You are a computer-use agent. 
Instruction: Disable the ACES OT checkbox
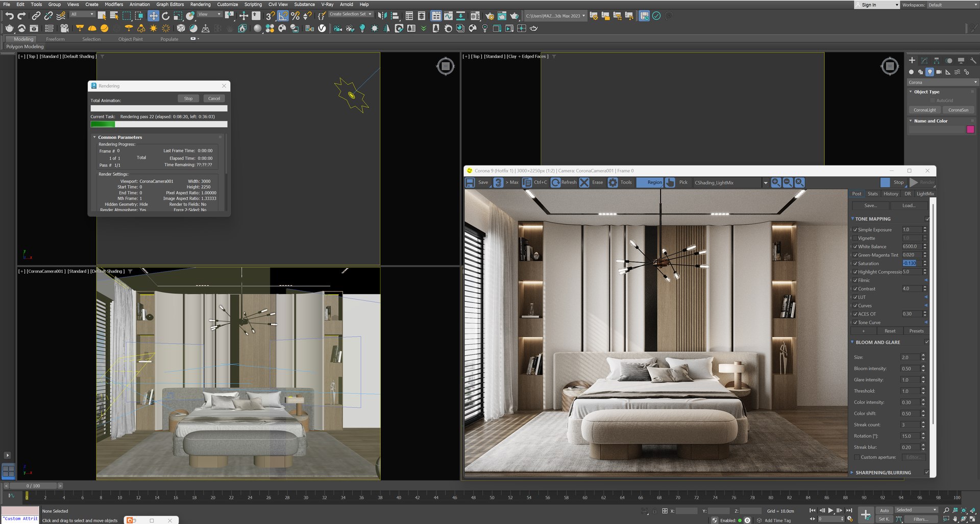pyautogui.click(x=855, y=314)
